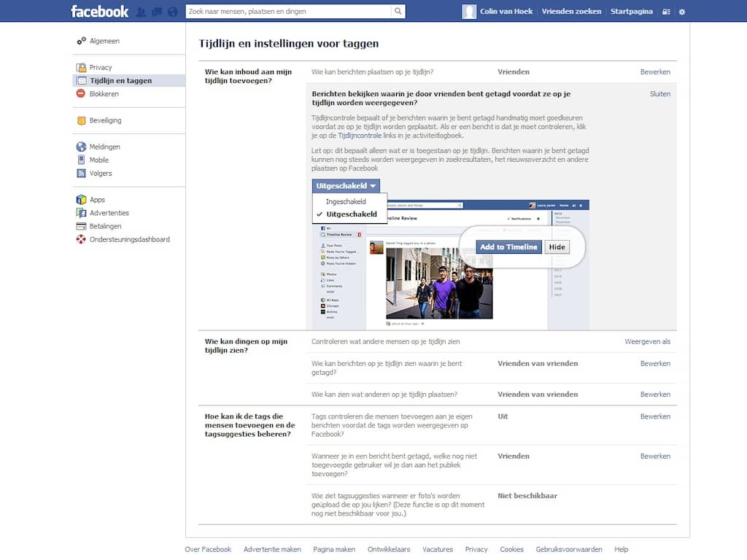Focus the 'Zoek naar mensen' search field
747x560 pixels.
pos(289,12)
